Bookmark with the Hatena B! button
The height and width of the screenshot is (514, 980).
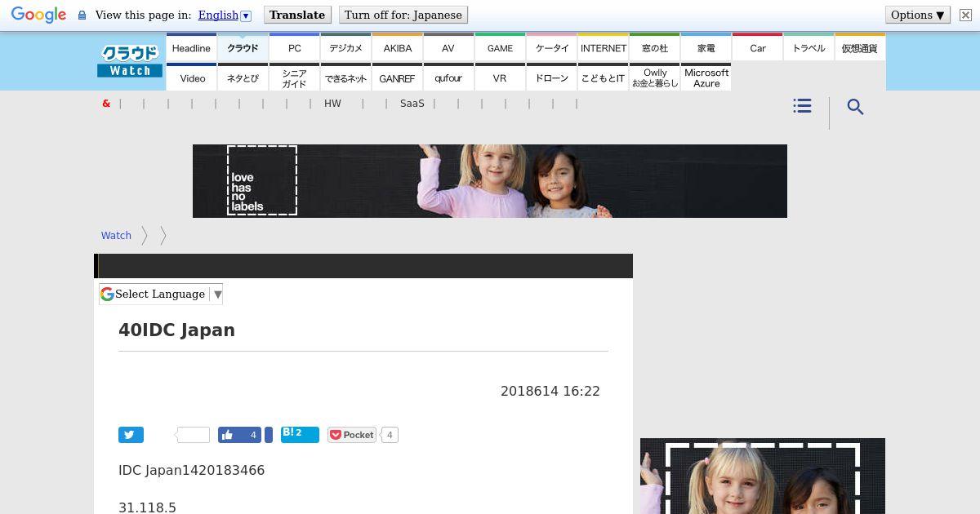pos(300,434)
